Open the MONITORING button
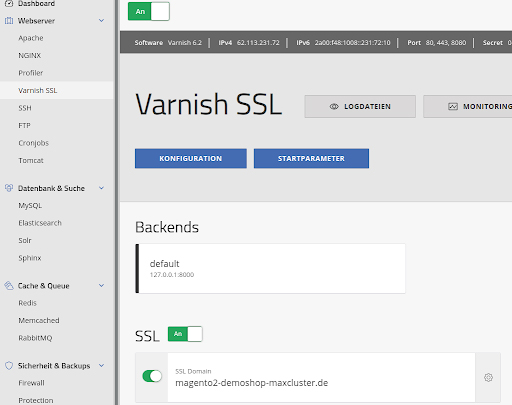The image size is (512, 405). (467, 106)
